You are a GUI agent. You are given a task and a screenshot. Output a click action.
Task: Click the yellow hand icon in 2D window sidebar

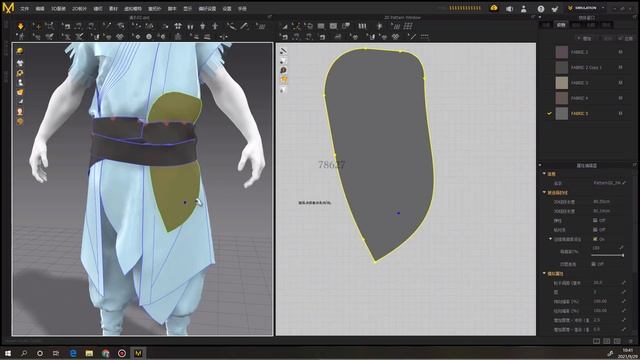(283, 80)
